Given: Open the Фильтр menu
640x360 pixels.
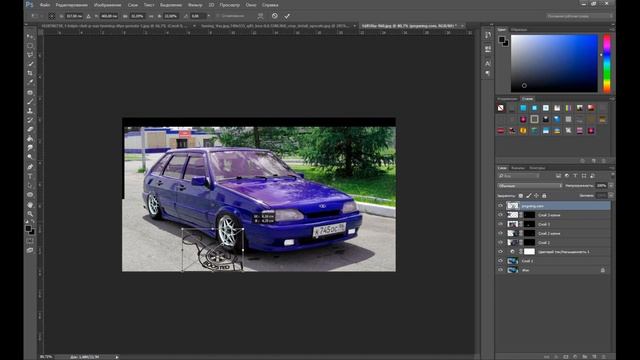Looking at the screenshot, I should [195, 5].
